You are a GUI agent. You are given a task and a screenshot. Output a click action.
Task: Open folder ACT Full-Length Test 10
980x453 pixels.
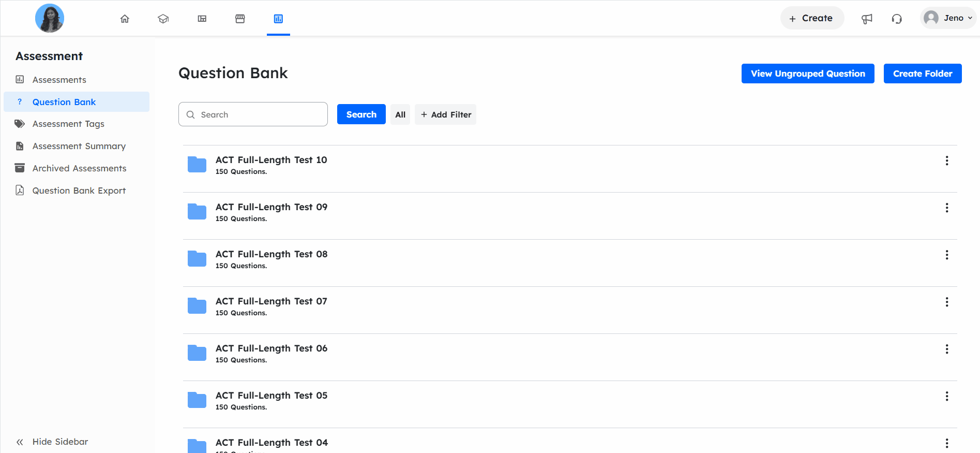coord(272,160)
